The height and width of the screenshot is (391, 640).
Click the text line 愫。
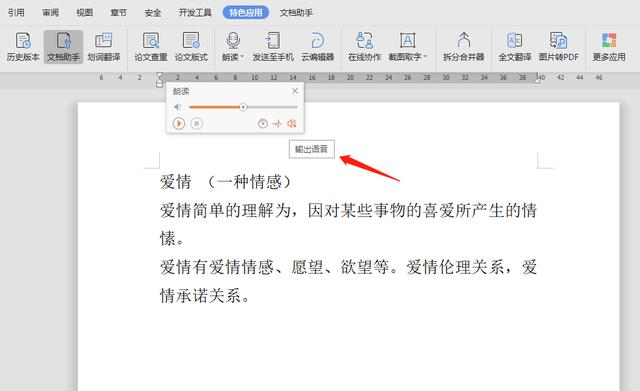172,239
